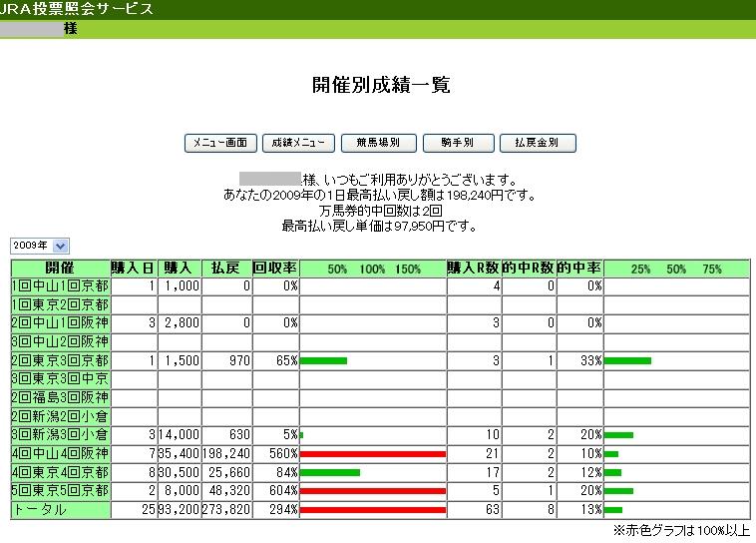The height and width of the screenshot is (543, 756).
Task: Click the ※赤色グラフは100%以上 footnote
Action: tap(681, 530)
